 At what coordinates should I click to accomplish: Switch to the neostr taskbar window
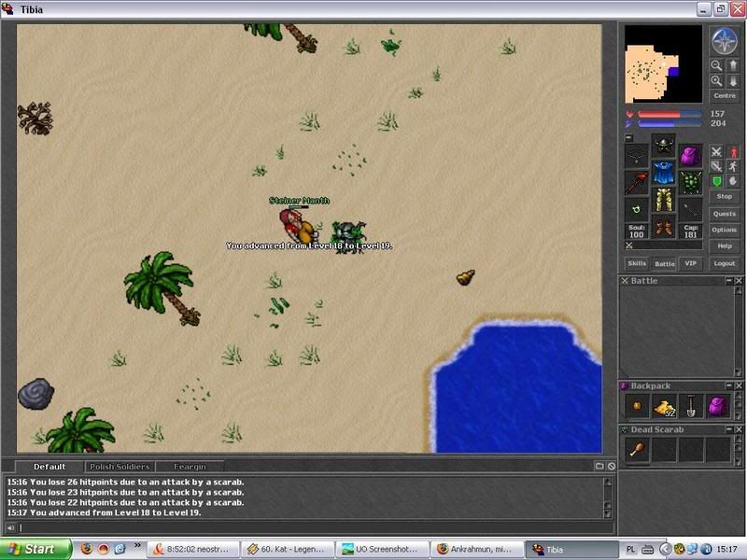[x=191, y=549]
